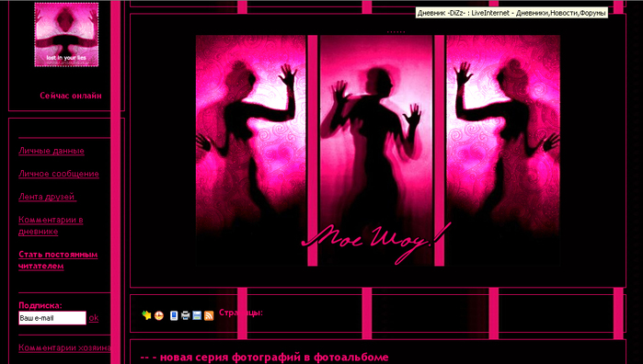
Task: Open Комментарии в дневнике link
Action: point(51,225)
